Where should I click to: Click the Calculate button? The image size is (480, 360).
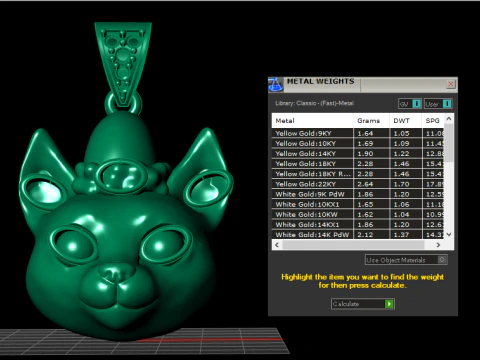coord(363,304)
